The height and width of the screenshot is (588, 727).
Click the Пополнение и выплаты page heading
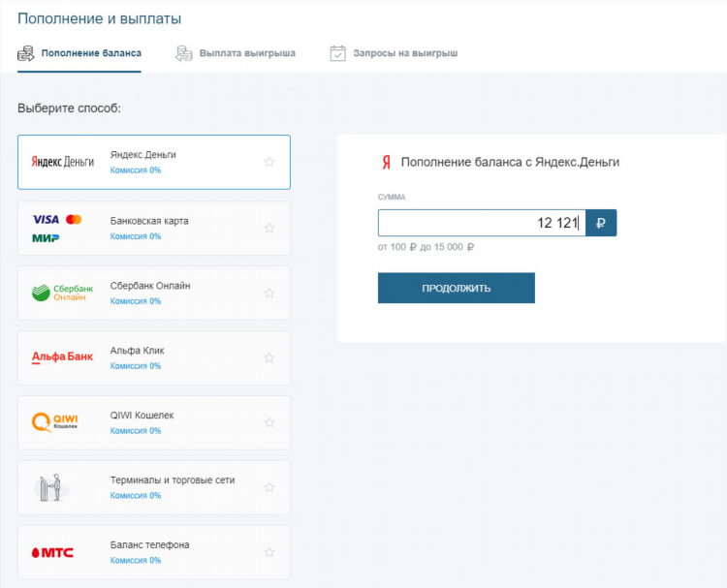click(x=99, y=19)
